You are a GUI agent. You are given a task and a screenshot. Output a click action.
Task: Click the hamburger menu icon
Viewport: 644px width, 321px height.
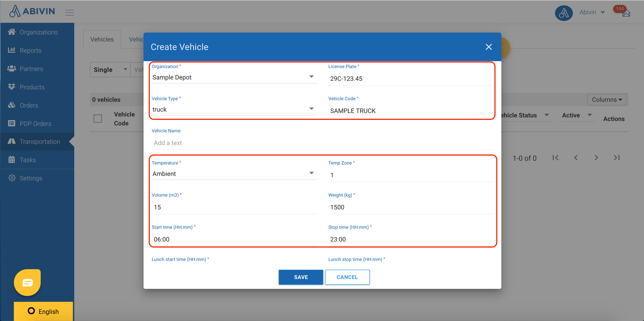70,13
